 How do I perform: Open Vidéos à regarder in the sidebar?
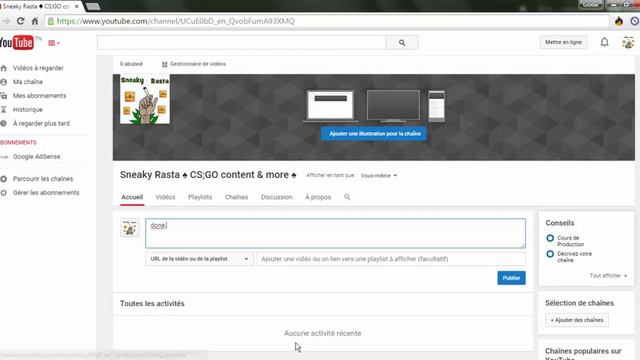(38, 68)
